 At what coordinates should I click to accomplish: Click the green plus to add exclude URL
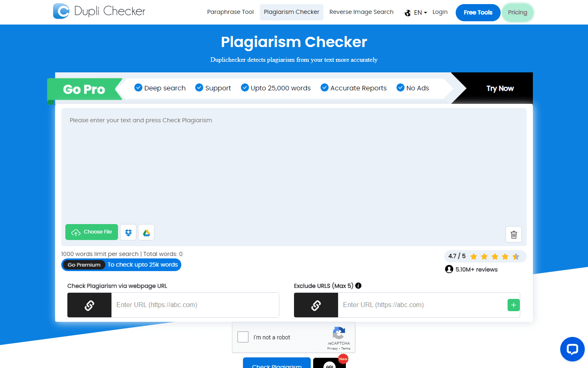[514, 305]
